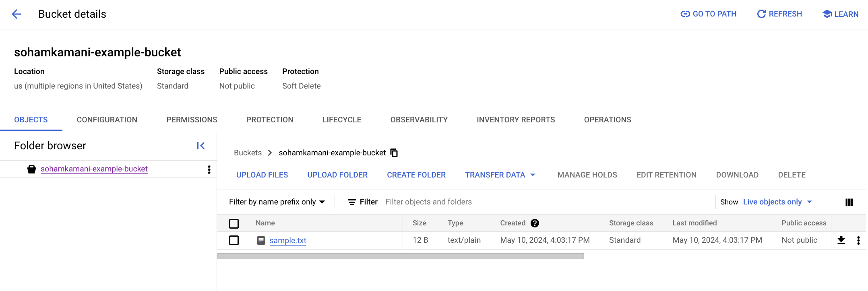Click the back arrow icon
868x291 pixels.
(17, 14)
